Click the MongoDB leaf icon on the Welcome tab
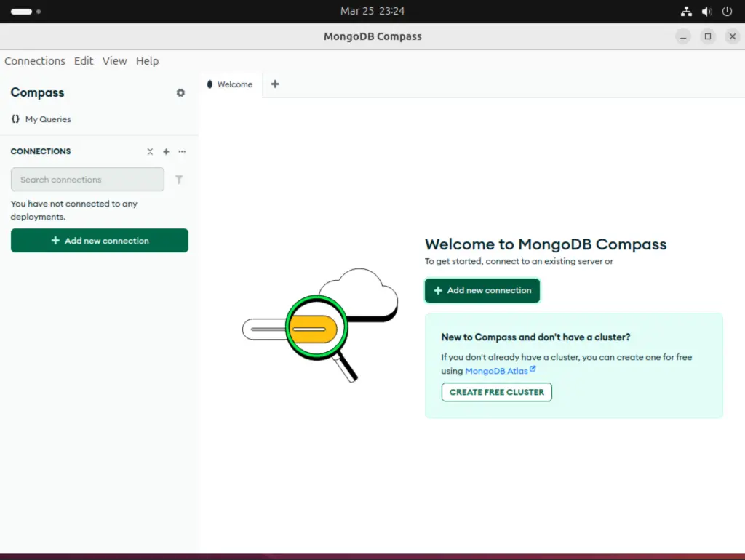The width and height of the screenshot is (745, 560). tap(210, 84)
